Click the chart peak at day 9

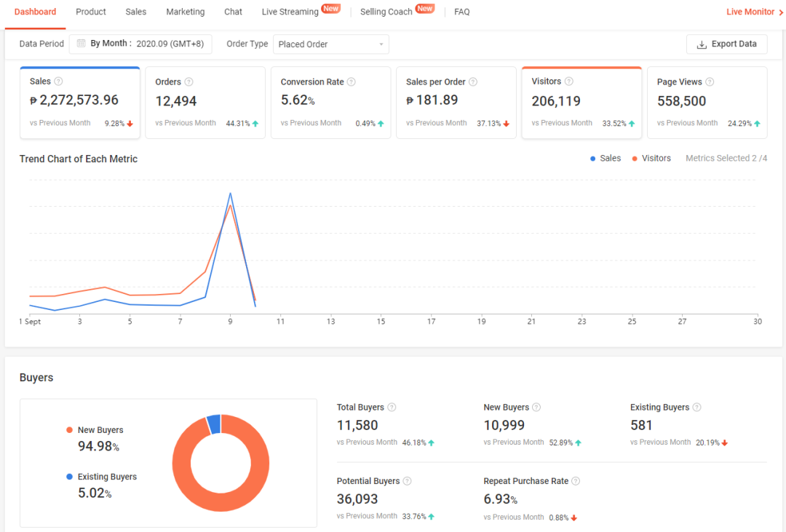(230, 194)
